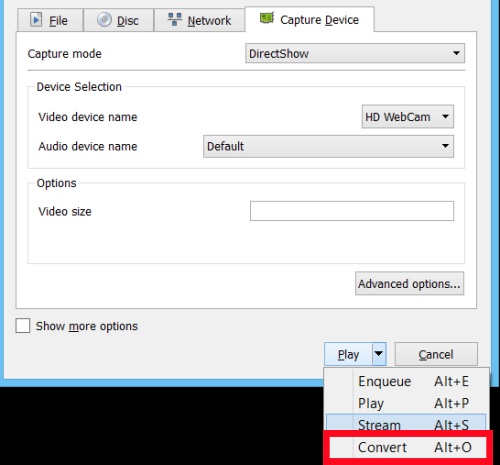Click the Capture Device tab

pos(309,19)
